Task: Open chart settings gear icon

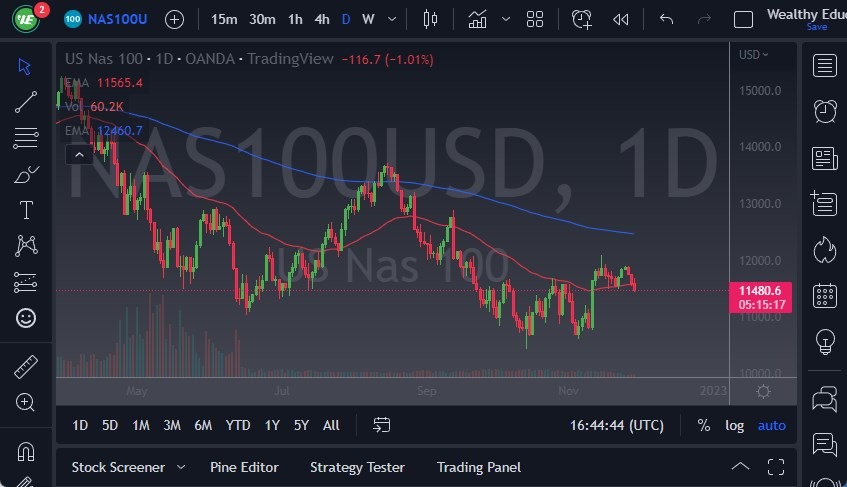Action: pos(763,391)
